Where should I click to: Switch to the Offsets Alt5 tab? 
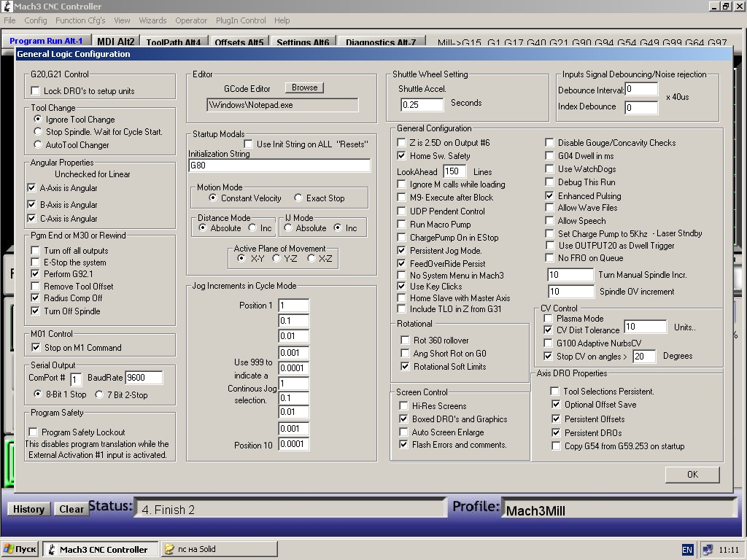coord(239,42)
